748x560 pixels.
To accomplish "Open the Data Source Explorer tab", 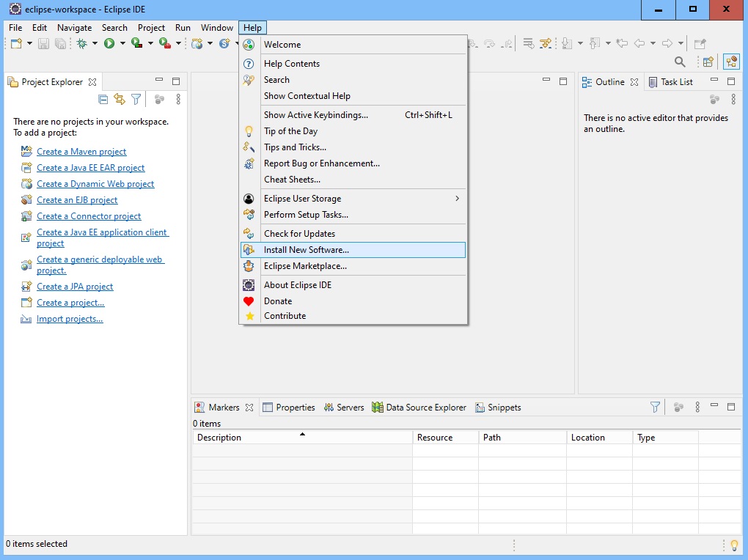I will click(419, 408).
